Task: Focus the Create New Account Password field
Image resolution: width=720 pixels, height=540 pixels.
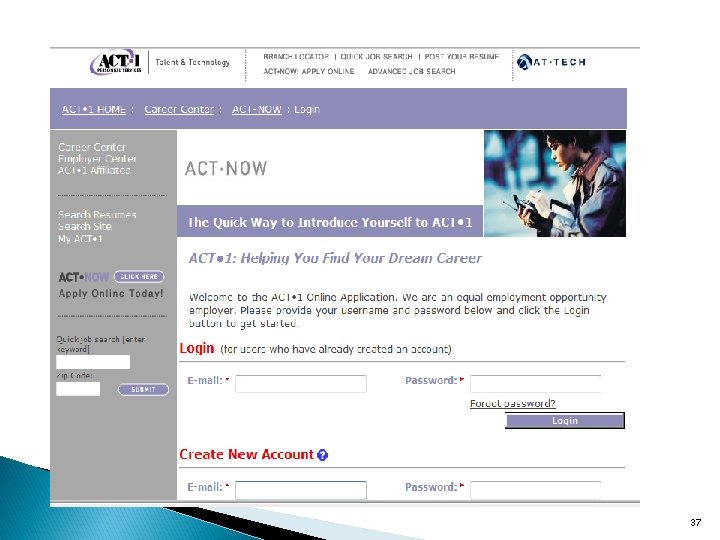Action: tap(535, 490)
